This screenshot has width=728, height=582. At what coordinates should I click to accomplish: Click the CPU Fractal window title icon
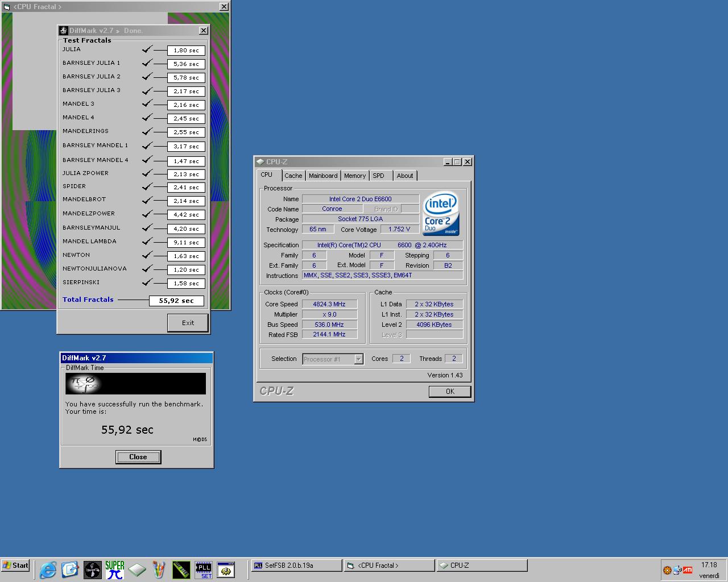tap(7, 7)
